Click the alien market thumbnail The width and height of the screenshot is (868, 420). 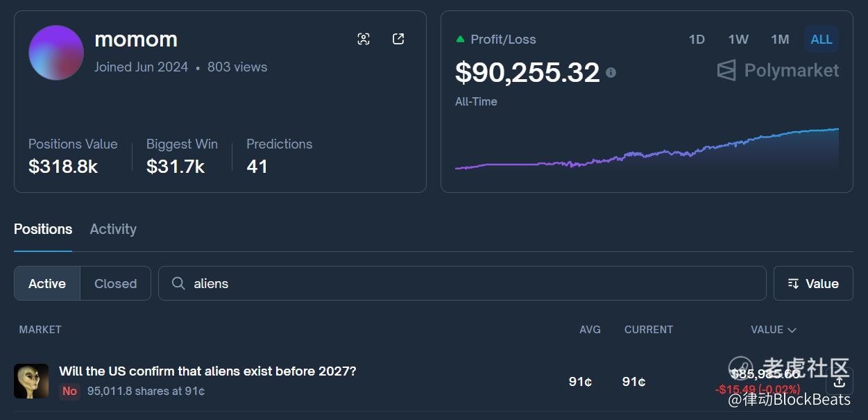31,381
